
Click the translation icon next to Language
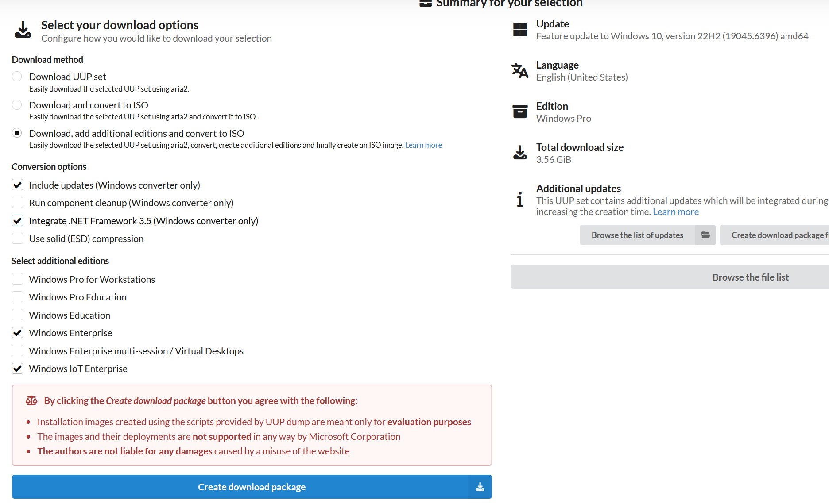coord(520,71)
